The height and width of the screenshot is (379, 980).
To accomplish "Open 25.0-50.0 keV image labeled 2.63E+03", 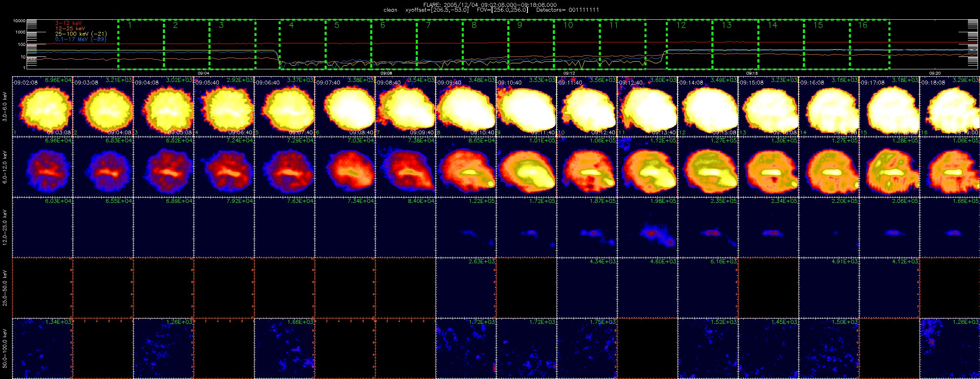I will 466,288.
